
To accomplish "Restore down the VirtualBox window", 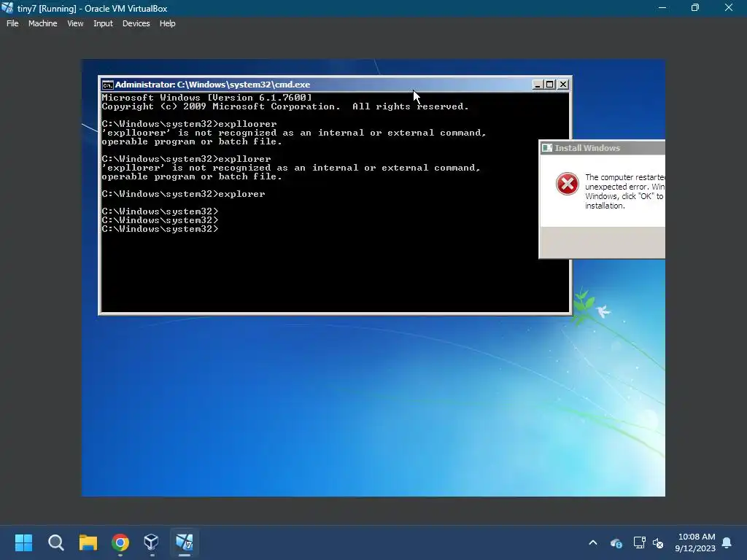I will click(x=695, y=8).
